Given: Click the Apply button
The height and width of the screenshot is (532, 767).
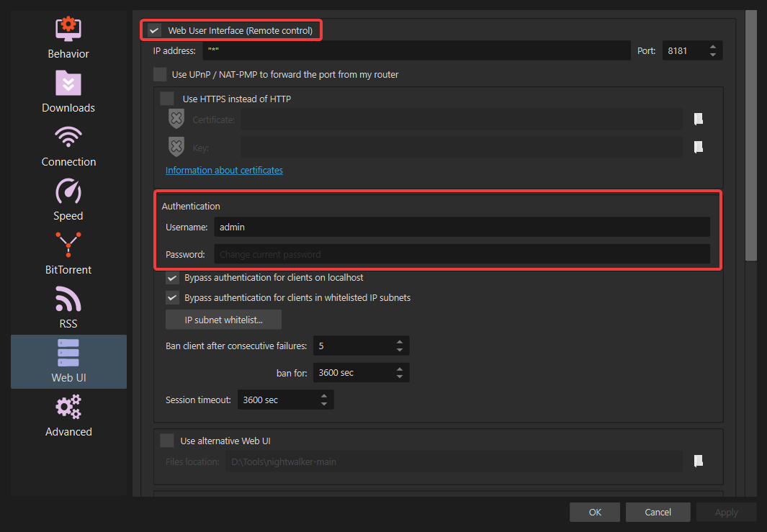Looking at the screenshot, I should 727,512.
